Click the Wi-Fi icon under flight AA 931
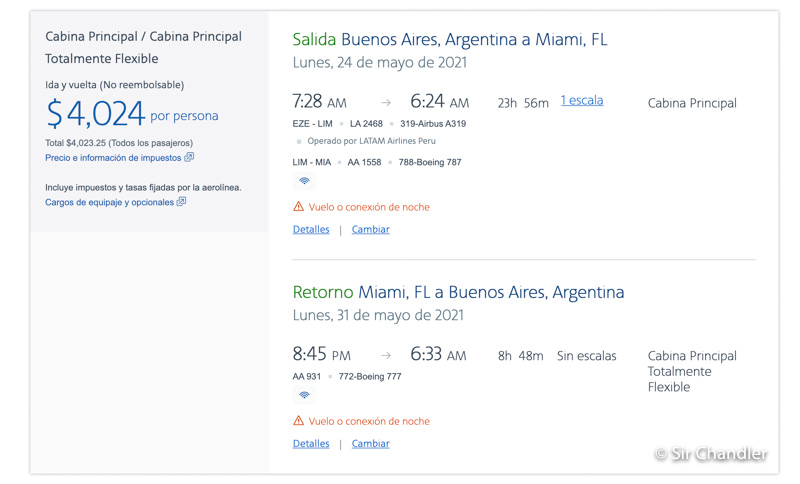The image size is (800, 484). click(304, 395)
